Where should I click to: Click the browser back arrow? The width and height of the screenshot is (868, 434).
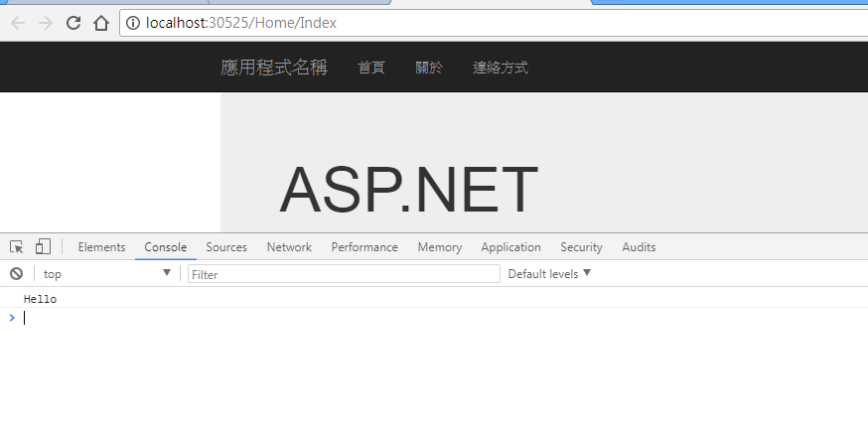click(x=18, y=23)
